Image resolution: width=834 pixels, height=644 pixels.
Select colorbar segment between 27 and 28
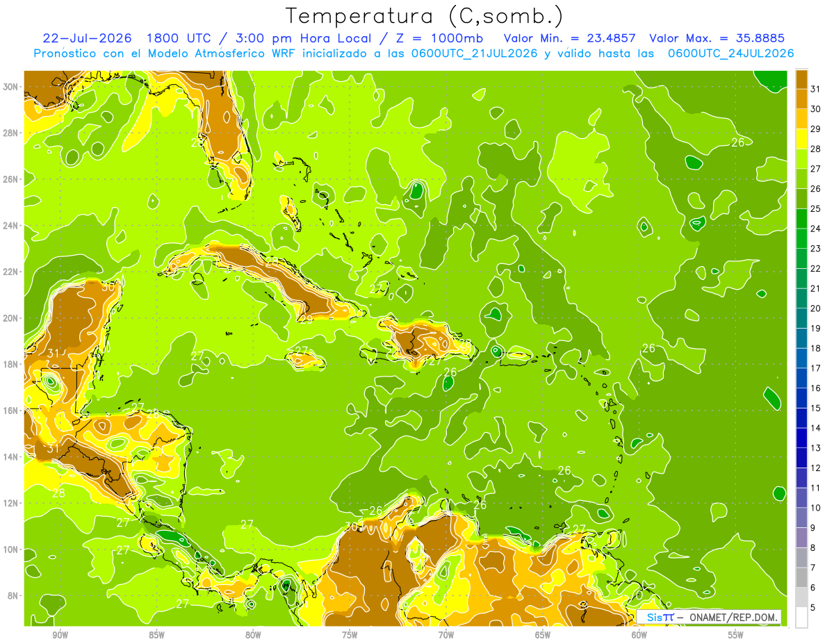pos(801,158)
